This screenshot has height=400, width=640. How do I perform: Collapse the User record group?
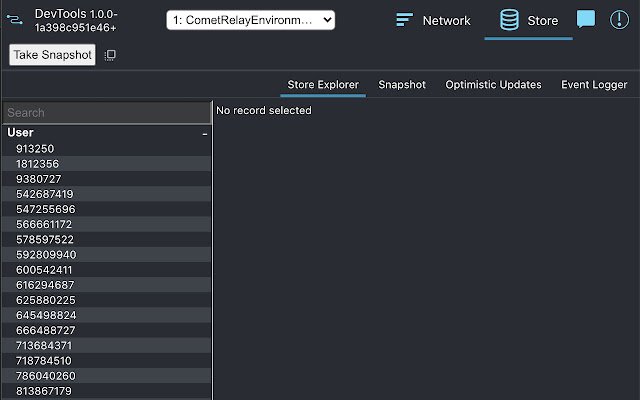tap(204, 133)
